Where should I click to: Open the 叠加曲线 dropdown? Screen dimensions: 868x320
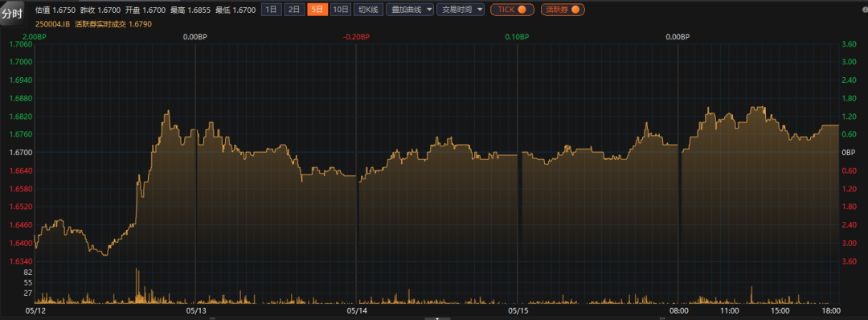pos(410,10)
